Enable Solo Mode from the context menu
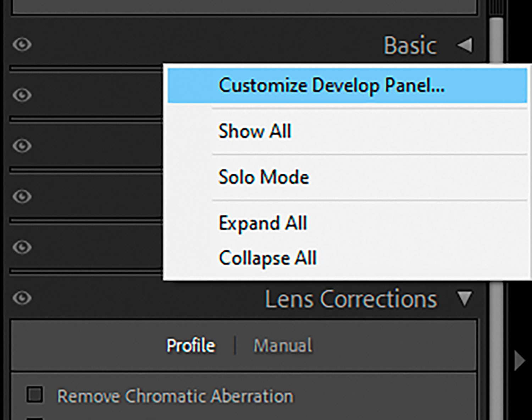The height and width of the screenshot is (420, 532). tap(264, 177)
